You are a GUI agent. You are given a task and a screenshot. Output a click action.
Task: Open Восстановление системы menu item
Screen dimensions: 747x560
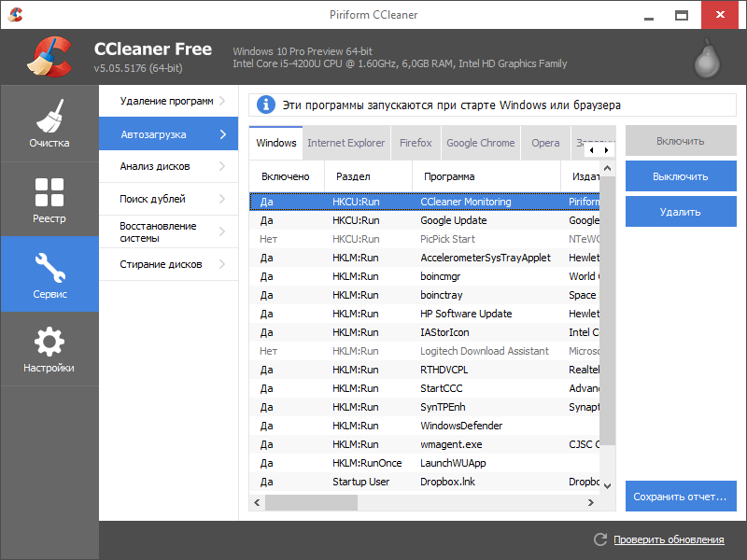point(169,231)
